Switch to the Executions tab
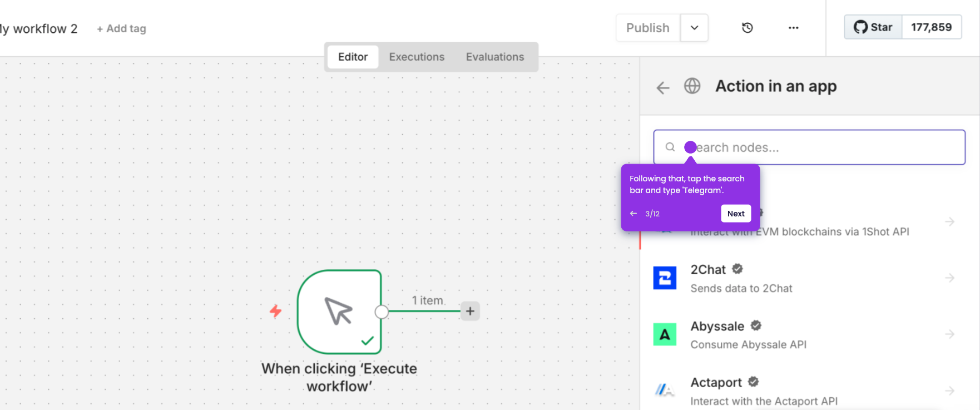The image size is (980, 410). 417,57
